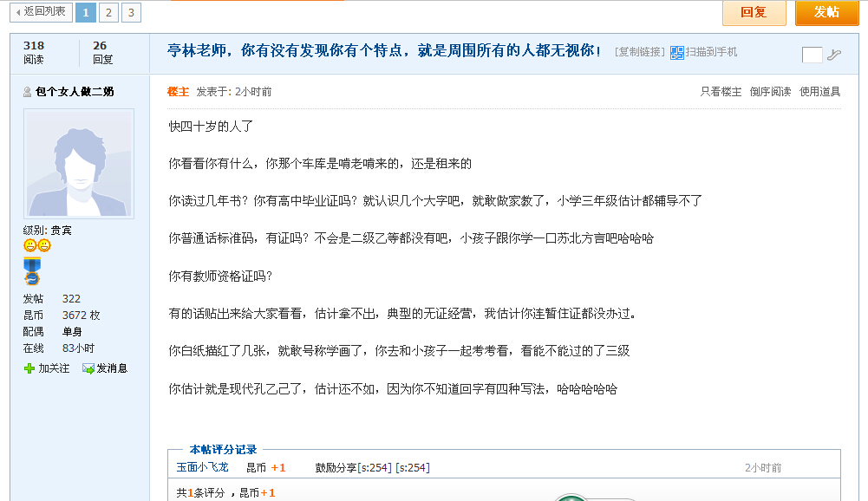
Task: Go to page 3
Action: tap(131, 12)
